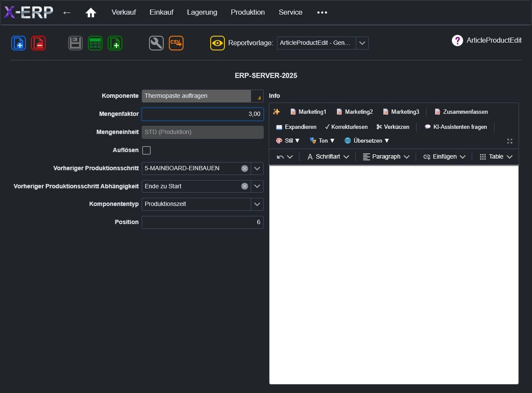
Task: Open the Einfügen dropdown
Action: [x=444, y=157]
